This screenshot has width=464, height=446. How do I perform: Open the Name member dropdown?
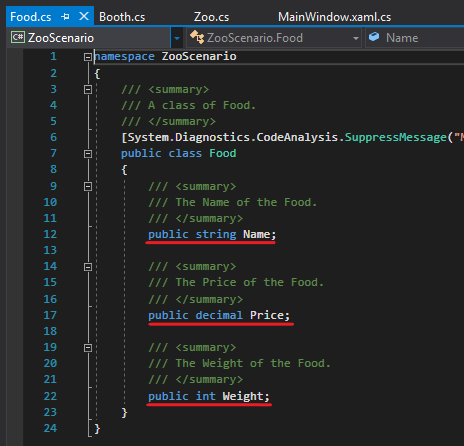click(414, 38)
